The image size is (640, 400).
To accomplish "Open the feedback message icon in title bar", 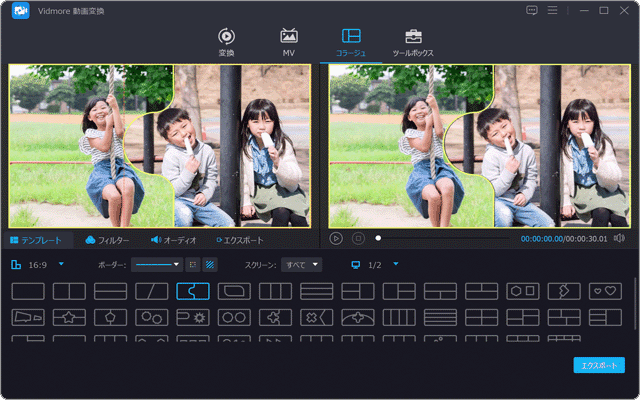I will pos(532,11).
